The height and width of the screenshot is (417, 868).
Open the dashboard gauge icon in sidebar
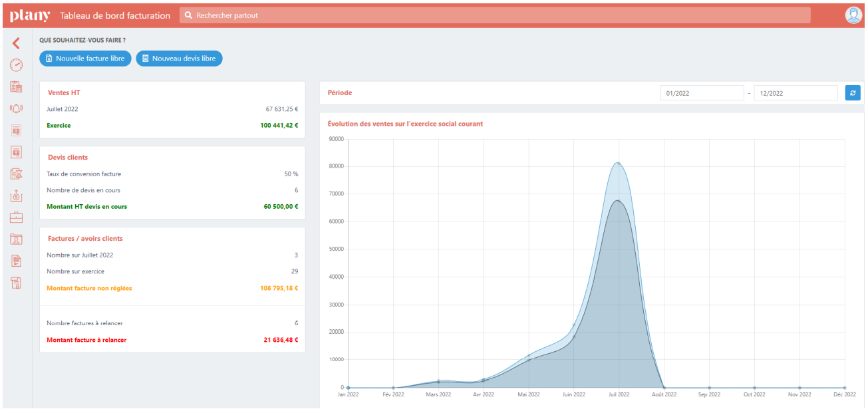[16, 65]
